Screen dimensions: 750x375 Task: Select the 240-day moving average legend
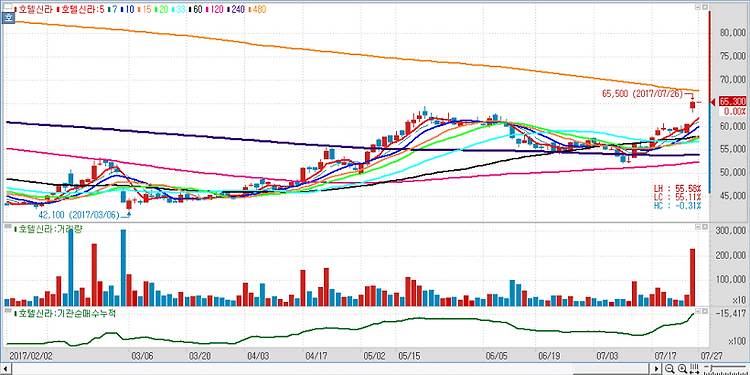click(x=236, y=9)
